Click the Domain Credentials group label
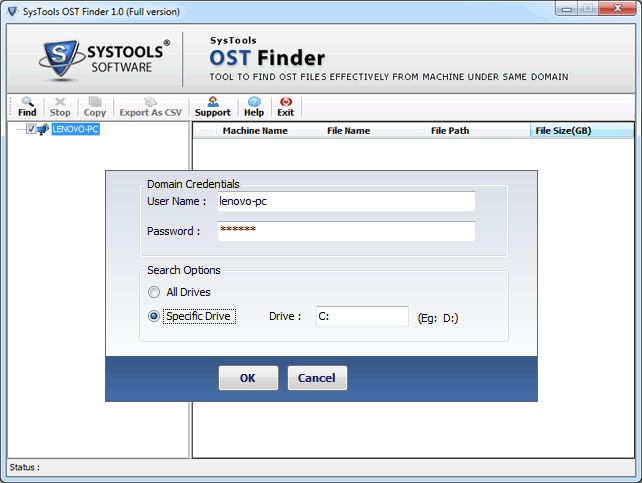Screen dimensions: 642x483 click(193, 184)
